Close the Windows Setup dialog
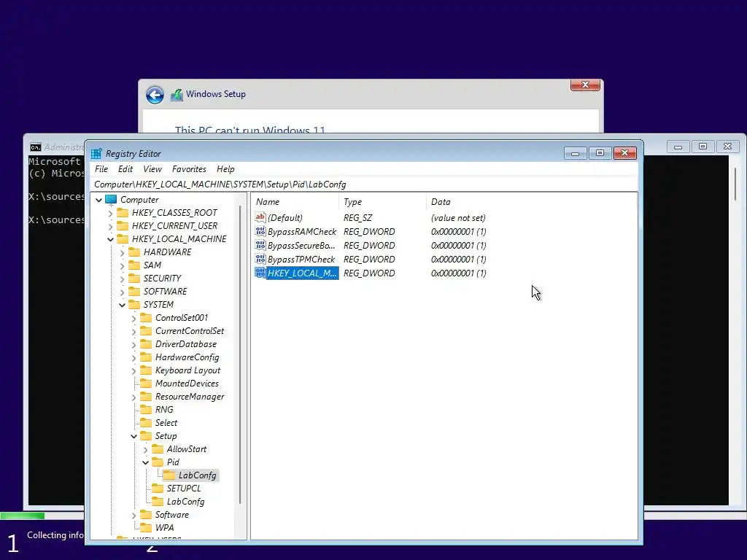The image size is (747, 560). click(585, 85)
